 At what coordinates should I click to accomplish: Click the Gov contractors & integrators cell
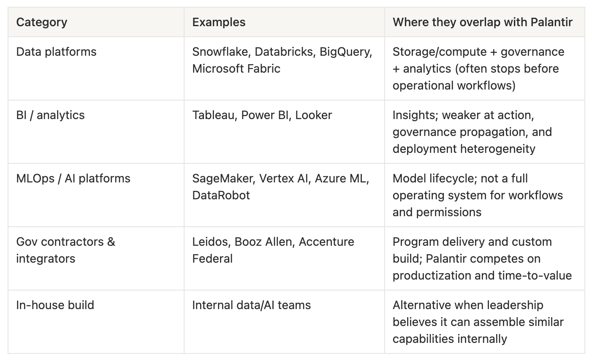tap(65, 250)
